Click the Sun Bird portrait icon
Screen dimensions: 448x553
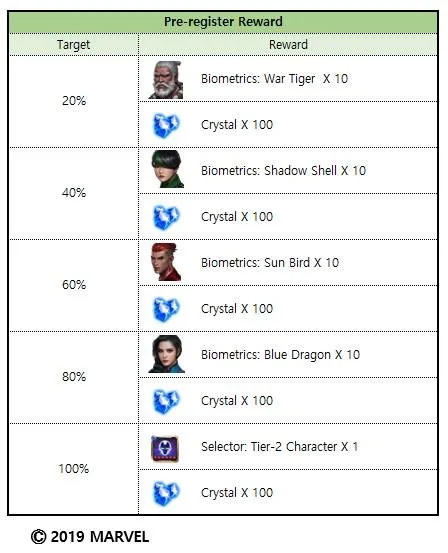pyautogui.click(x=166, y=262)
